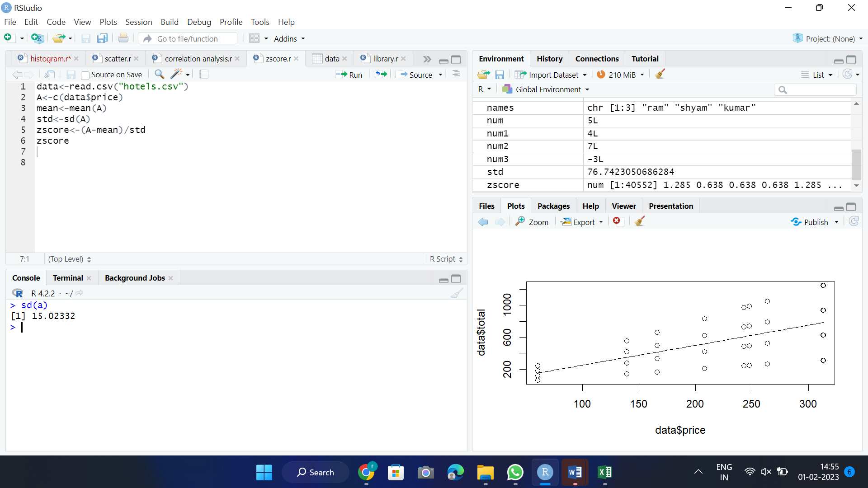The image size is (868, 488).
Task: Click the Run button
Action: pyautogui.click(x=349, y=75)
